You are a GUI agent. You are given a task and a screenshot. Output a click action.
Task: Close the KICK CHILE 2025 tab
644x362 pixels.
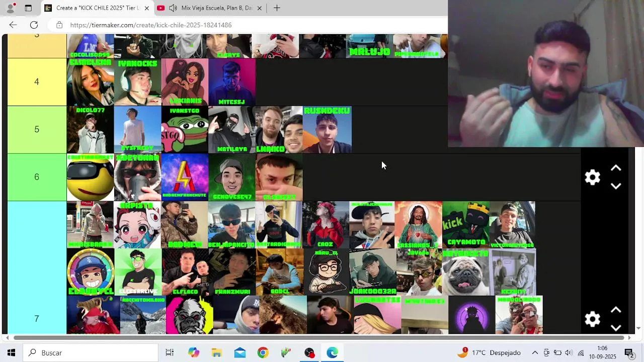click(x=146, y=8)
